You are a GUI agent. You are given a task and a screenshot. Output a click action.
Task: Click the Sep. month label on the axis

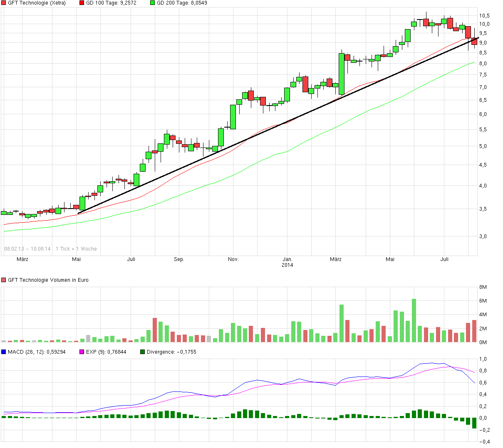point(179,258)
